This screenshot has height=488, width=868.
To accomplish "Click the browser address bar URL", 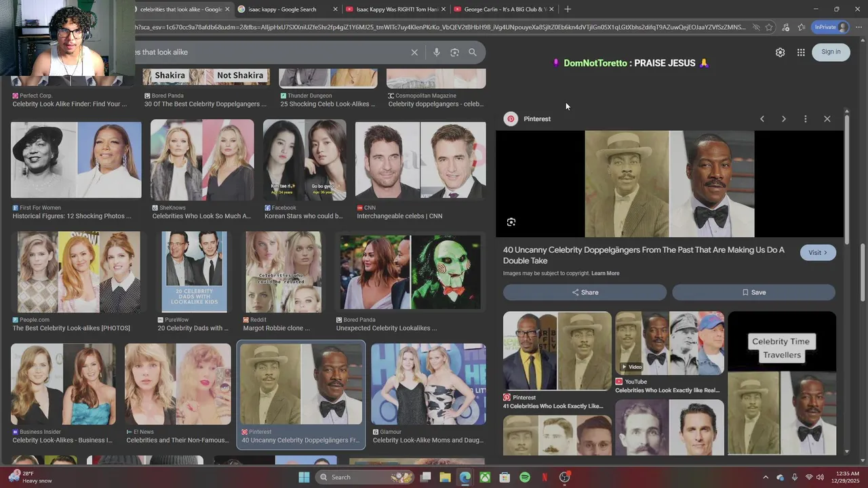I will tap(441, 27).
